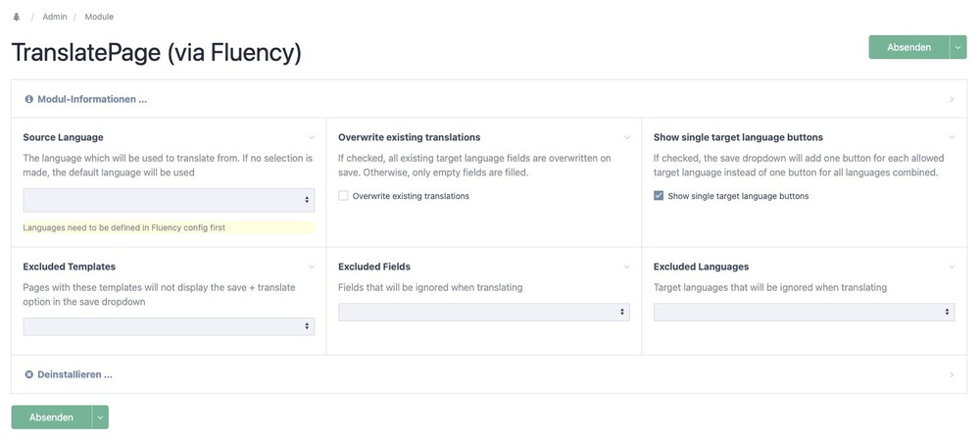
Task: Open the top Absenden button dropdown arrow
Action: click(957, 47)
